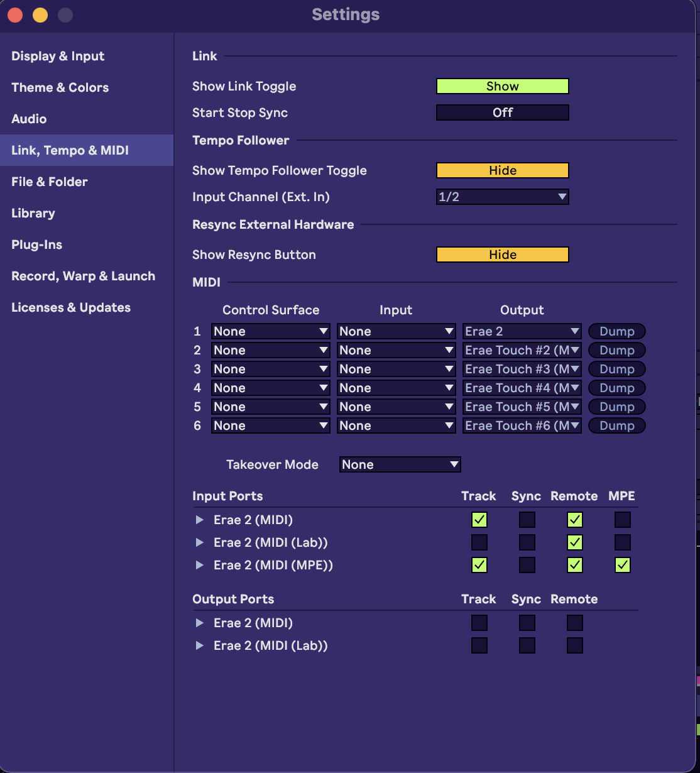Select the Link, Tempo & MIDI tab
Viewport: 700px width, 773px height.
(87, 150)
